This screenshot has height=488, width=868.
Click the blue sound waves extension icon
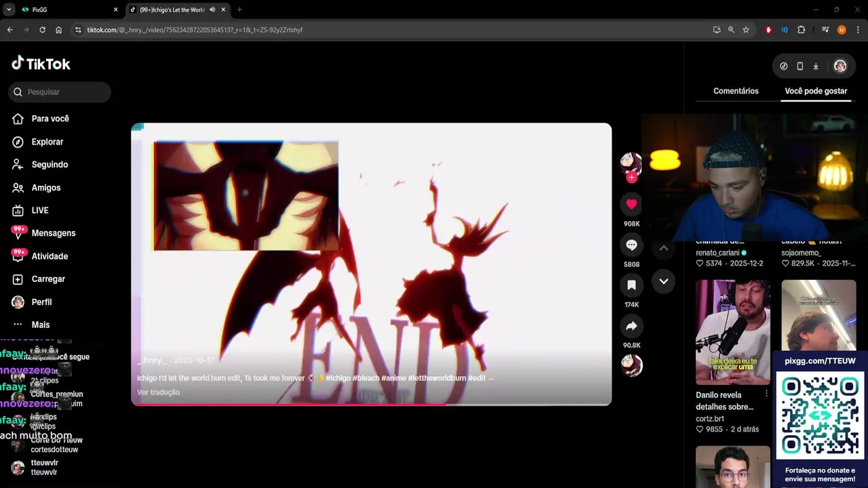point(785,30)
